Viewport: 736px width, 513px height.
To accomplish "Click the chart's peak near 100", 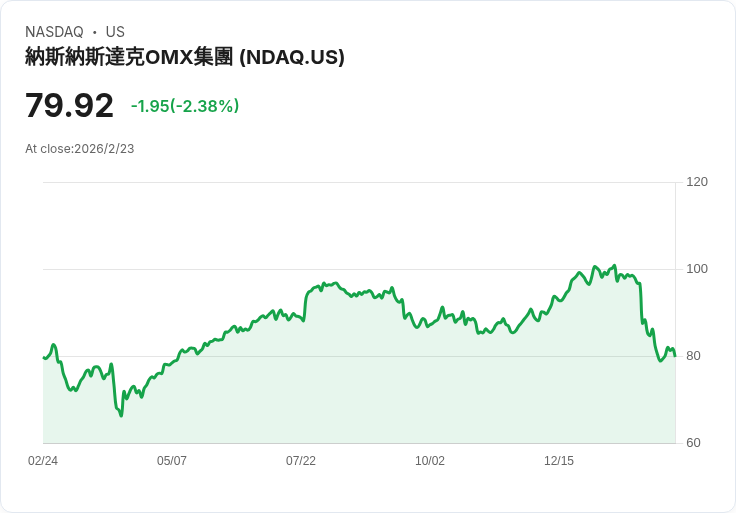I will (614, 265).
